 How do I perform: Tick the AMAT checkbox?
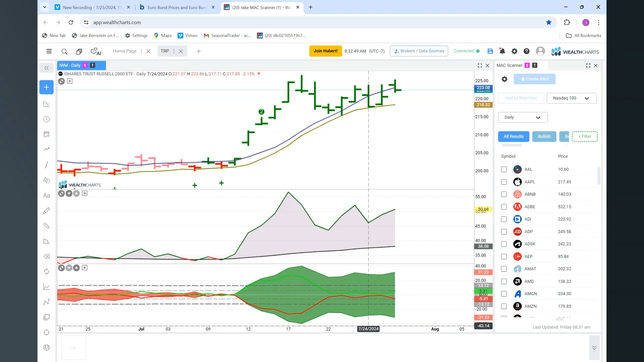pyautogui.click(x=504, y=269)
